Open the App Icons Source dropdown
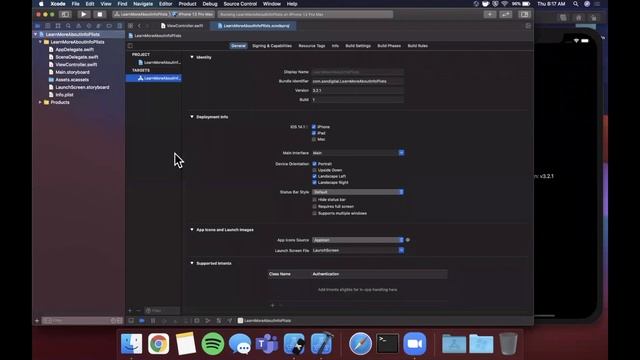This screenshot has width=640, height=360. (x=358, y=240)
